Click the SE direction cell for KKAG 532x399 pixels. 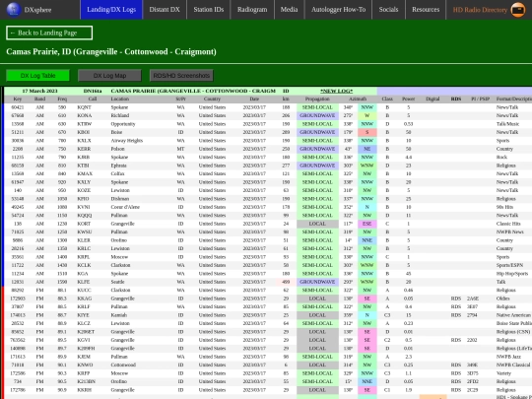367,299
